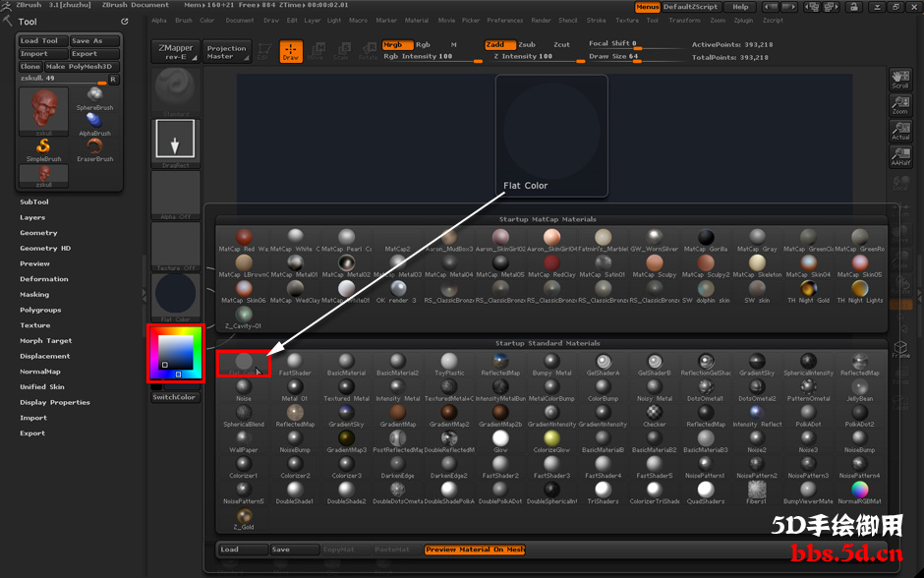This screenshot has height=578, width=924.
Task: Click the Clone button
Action: coord(30,67)
